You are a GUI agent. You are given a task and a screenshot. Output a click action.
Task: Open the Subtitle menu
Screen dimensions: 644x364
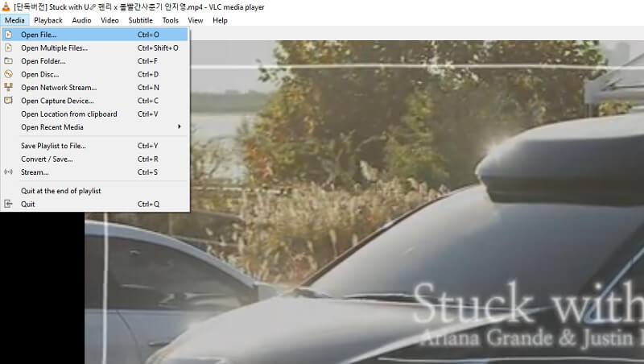tap(141, 20)
